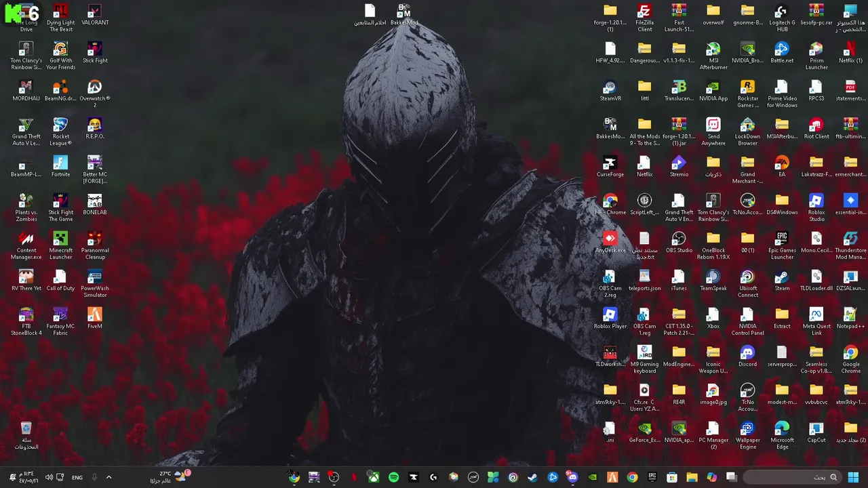Select the Battle.net desktop icon
Image resolution: width=868 pixels, height=488 pixels.
pos(782,54)
